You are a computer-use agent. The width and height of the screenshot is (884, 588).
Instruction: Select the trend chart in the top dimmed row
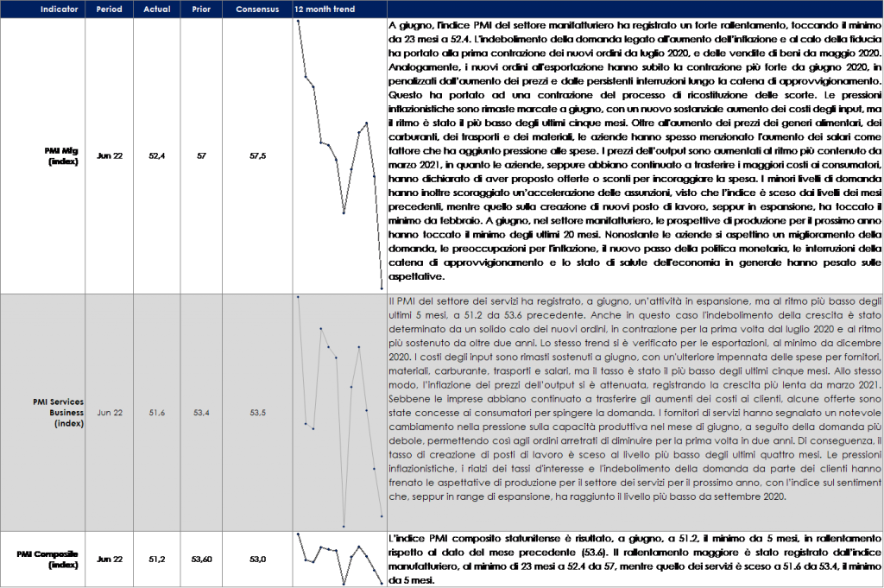338,155
